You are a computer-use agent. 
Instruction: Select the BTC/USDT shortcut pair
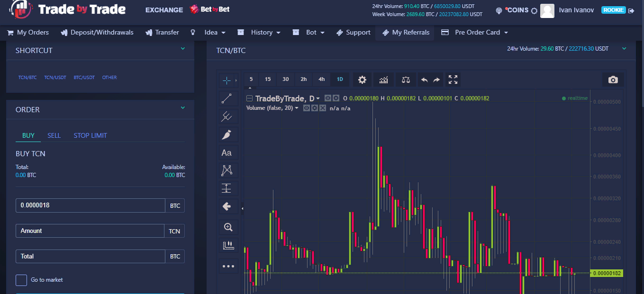[84, 77]
